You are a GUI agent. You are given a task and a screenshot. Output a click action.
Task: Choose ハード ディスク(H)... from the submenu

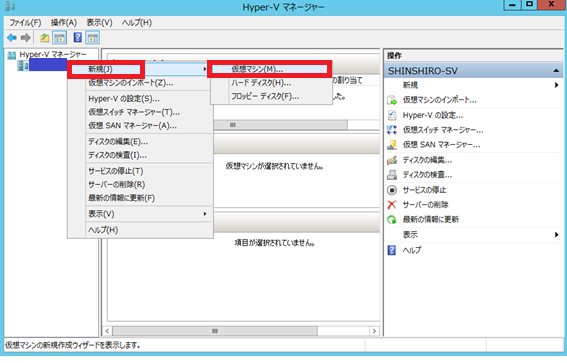tap(271, 83)
